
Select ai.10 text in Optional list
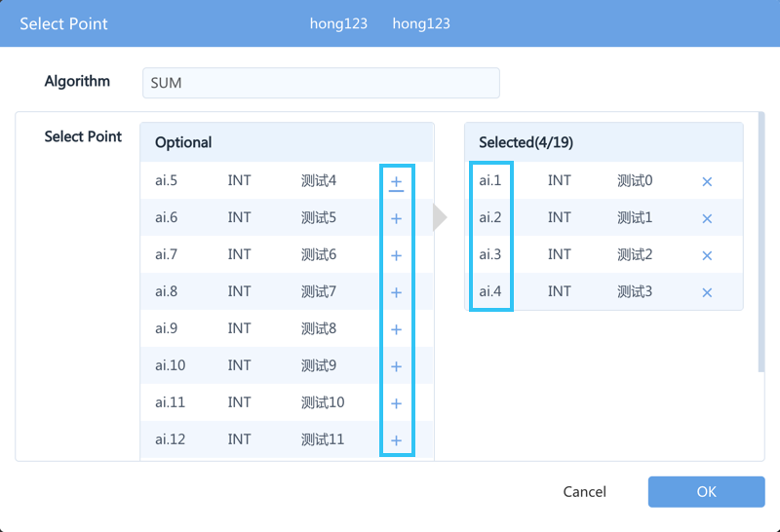pos(170,365)
